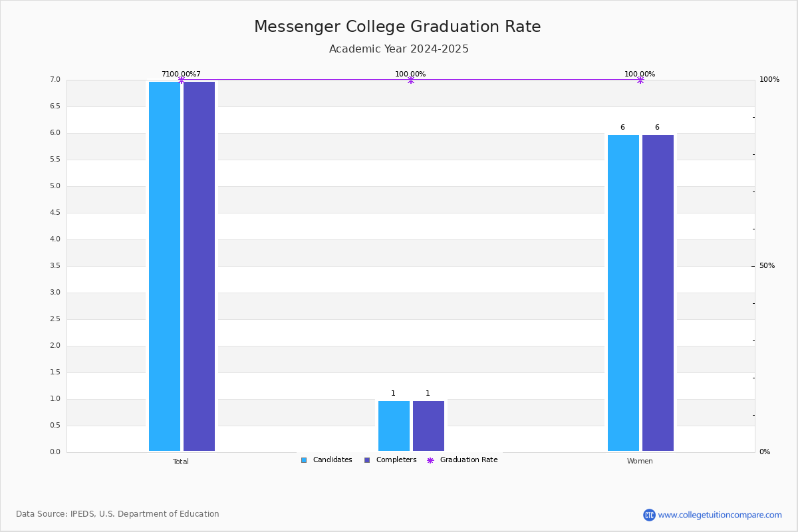Screen dimensions: 798x532
Task: Click the Completers legend purple square icon
Action: [x=367, y=460]
